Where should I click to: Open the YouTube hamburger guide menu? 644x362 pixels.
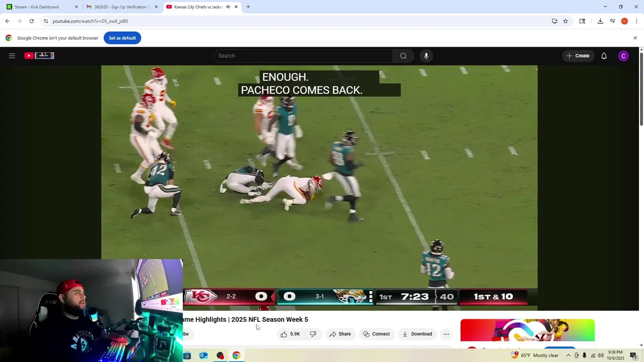click(12, 56)
